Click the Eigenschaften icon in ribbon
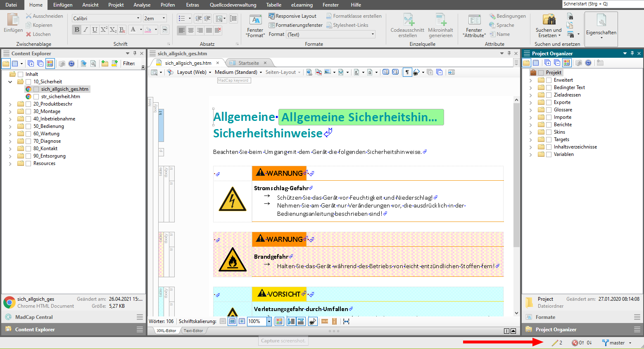Image resolution: width=644 pixels, height=349 pixels. tap(601, 26)
